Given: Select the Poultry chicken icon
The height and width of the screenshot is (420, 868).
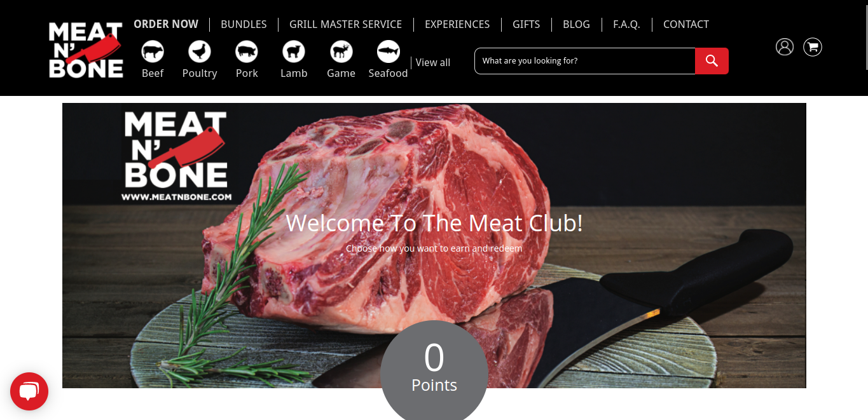Looking at the screenshot, I should pyautogui.click(x=200, y=51).
